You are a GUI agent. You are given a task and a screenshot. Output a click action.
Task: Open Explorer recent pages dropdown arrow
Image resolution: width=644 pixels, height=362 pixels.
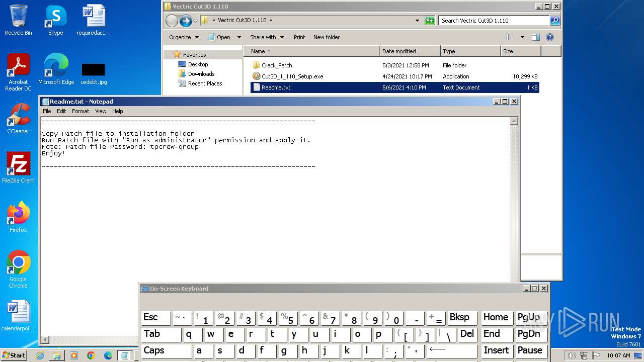point(196,21)
